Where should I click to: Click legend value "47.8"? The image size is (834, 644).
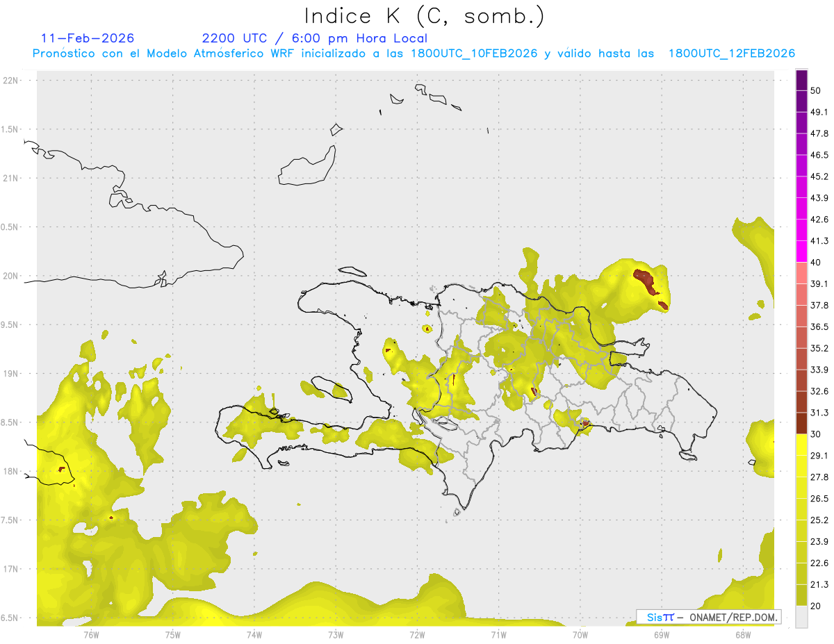point(819,133)
